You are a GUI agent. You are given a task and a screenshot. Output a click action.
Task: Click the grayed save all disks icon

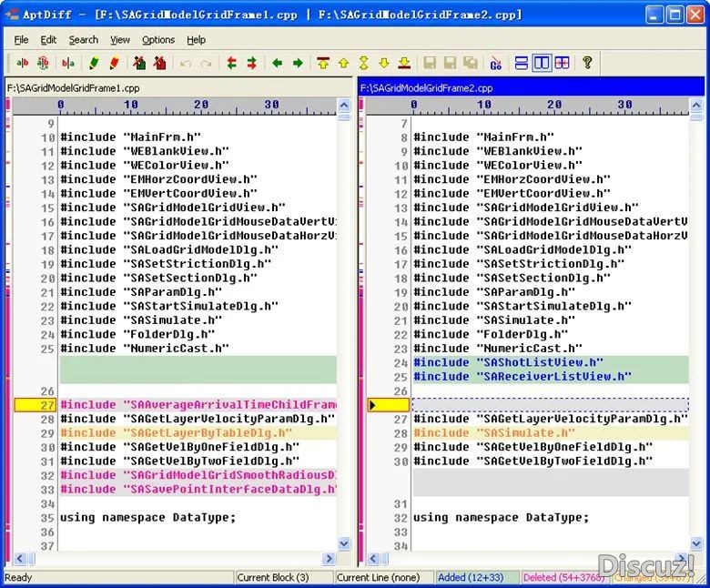pos(471,63)
